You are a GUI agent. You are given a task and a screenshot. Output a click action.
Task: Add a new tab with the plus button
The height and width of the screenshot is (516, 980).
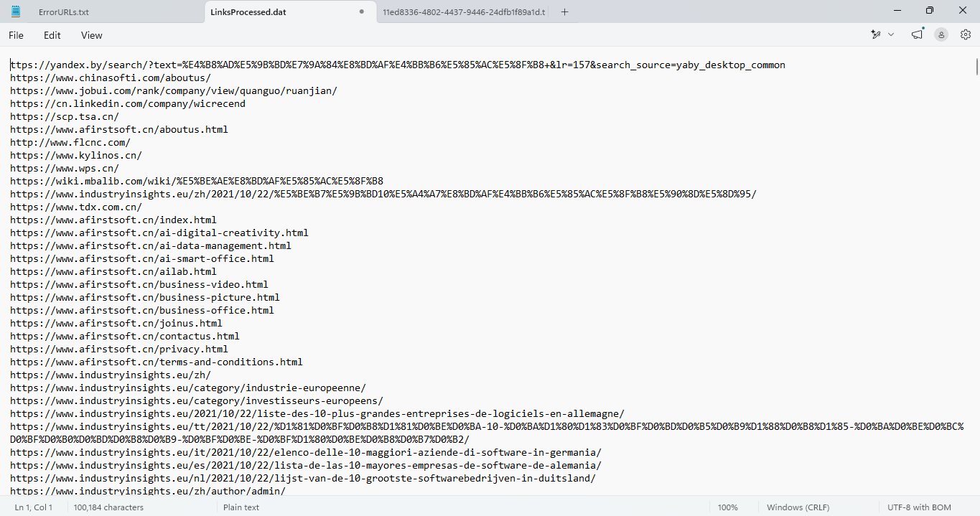[564, 11]
